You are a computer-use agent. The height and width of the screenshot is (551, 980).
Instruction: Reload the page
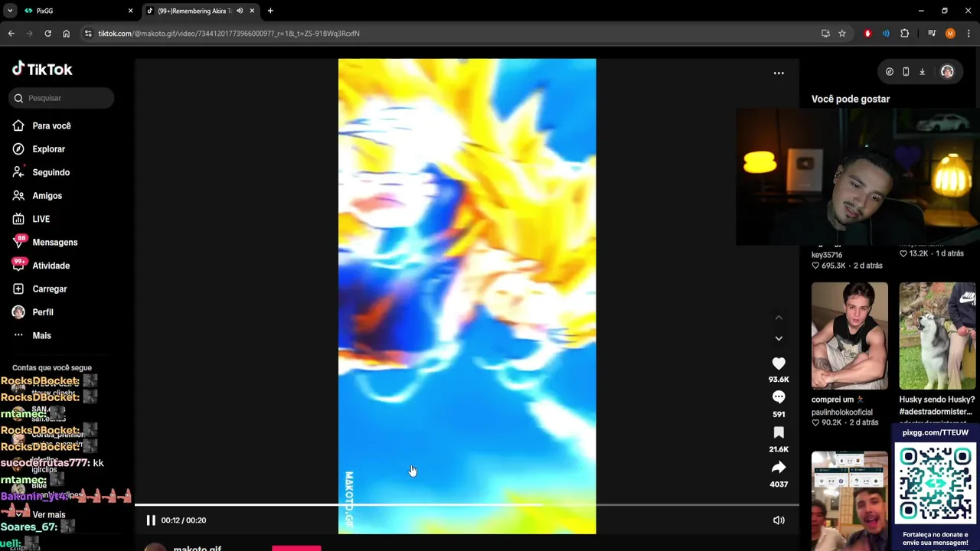[x=47, y=34]
